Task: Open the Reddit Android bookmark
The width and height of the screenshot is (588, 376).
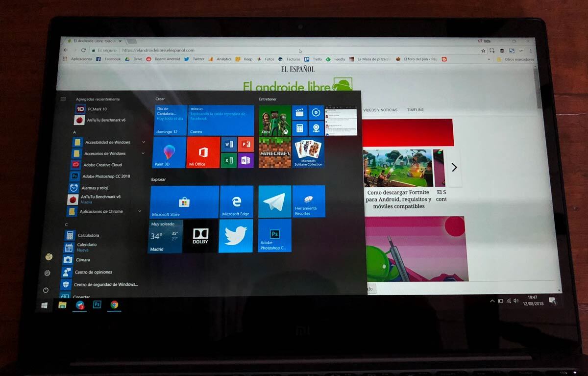Action: click(164, 59)
